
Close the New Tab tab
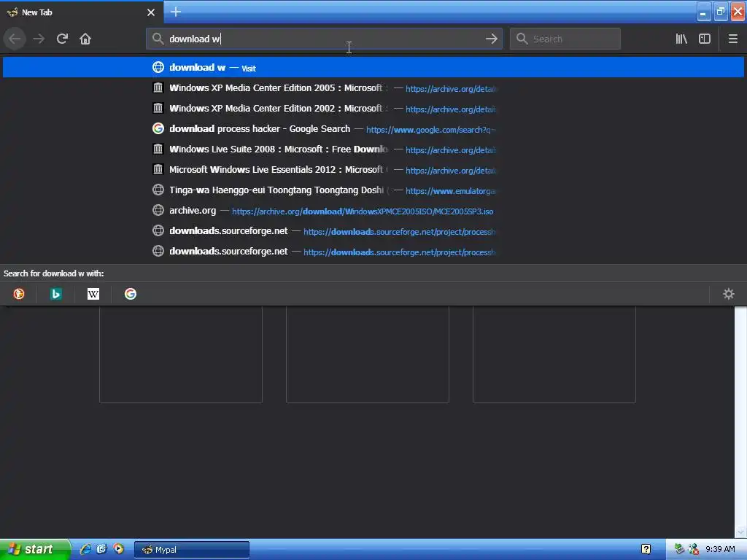click(x=151, y=12)
